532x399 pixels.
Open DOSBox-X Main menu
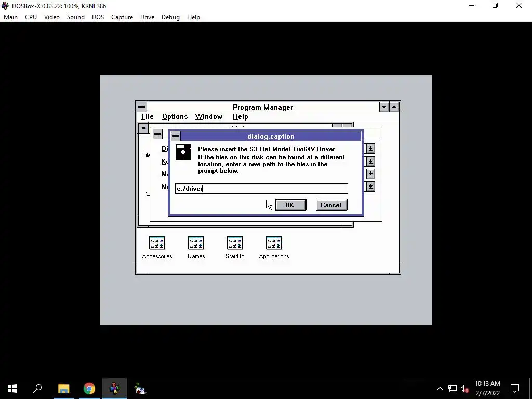10,17
